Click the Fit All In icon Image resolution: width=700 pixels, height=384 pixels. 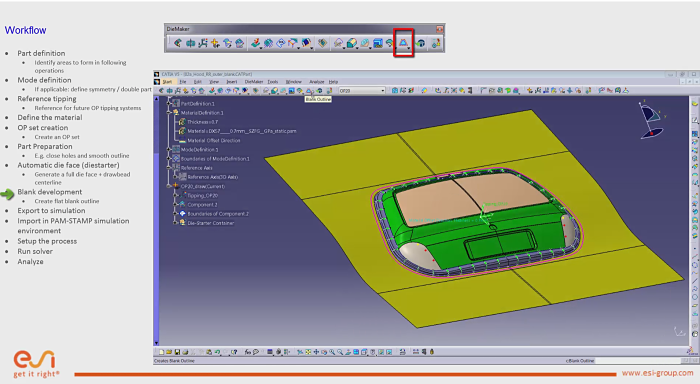[308, 352]
